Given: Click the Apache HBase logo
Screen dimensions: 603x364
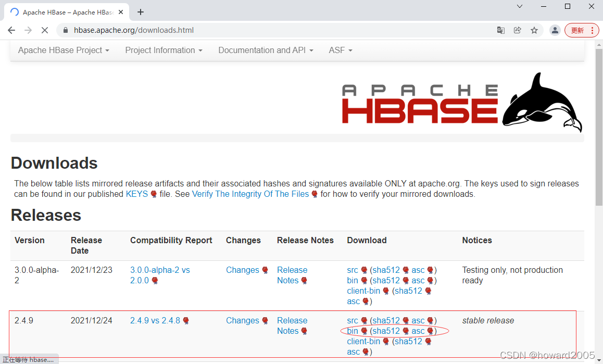Looking at the screenshot, I should pyautogui.click(x=462, y=103).
